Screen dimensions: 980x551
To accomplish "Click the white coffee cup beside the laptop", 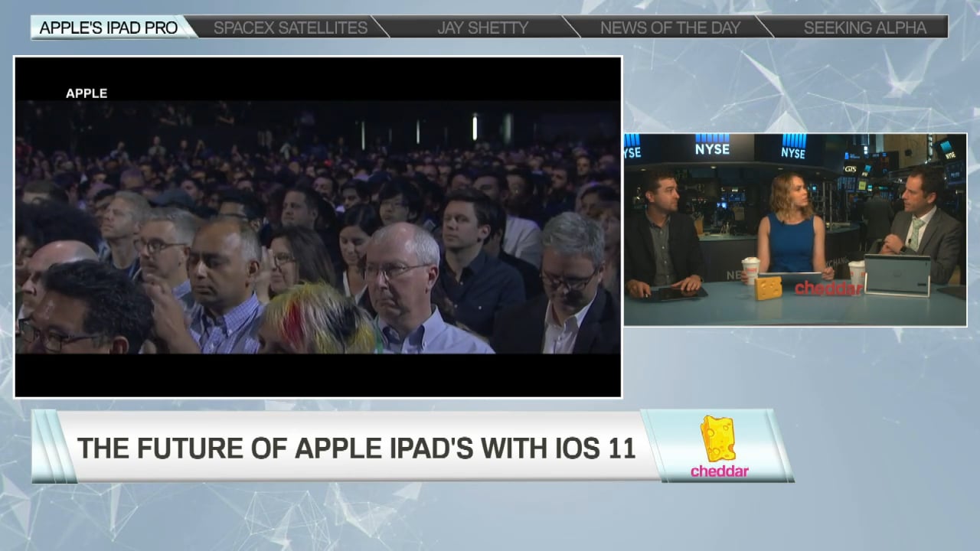I will [856, 271].
